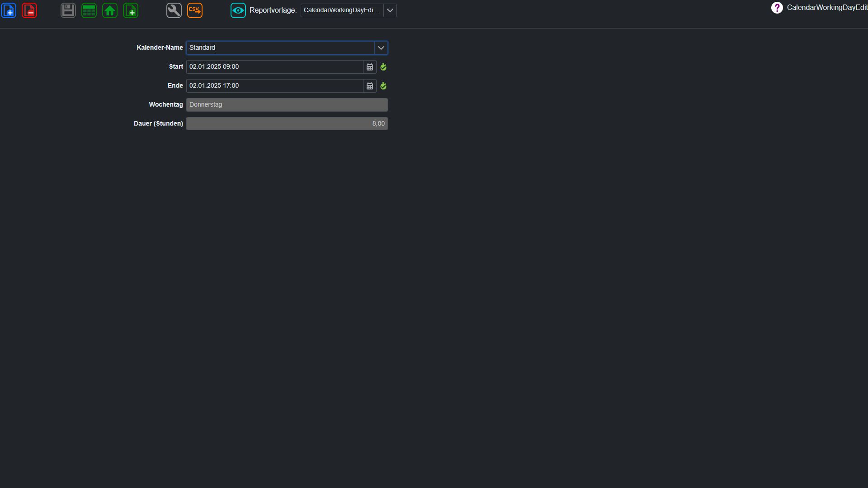Click the Start date field 02.01.2025 09:00
Image resolution: width=868 pixels, height=488 pixels.
[275, 67]
